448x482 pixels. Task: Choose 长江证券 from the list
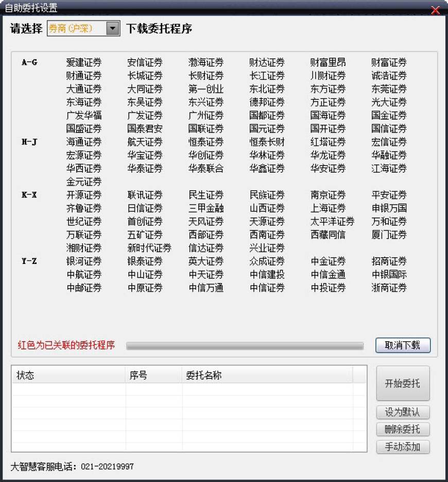click(x=267, y=76)
